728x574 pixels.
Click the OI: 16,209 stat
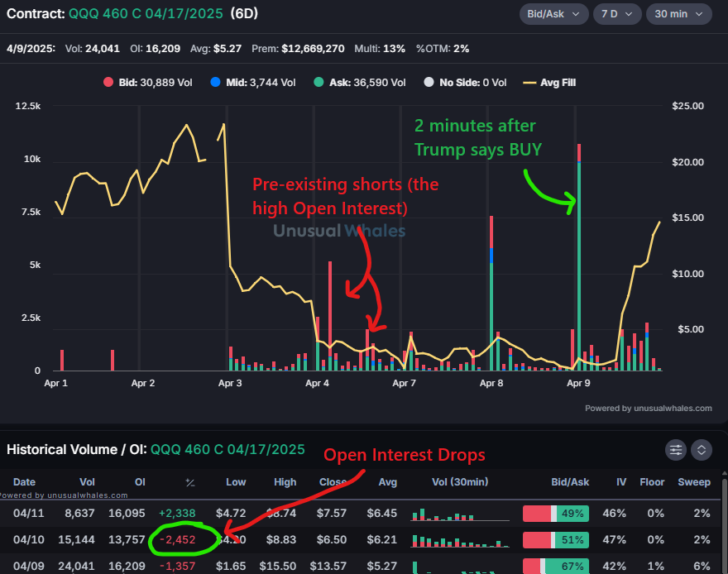[155, 49]
